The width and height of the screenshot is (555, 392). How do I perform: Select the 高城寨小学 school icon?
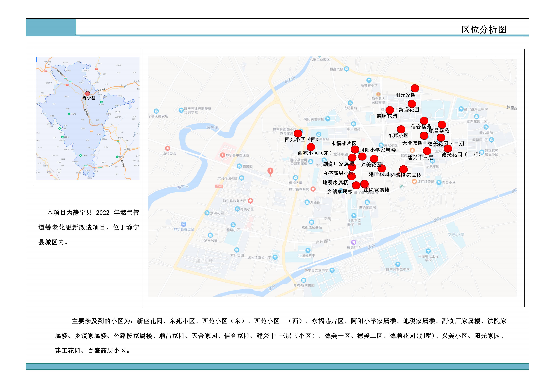tap(369, 80)
